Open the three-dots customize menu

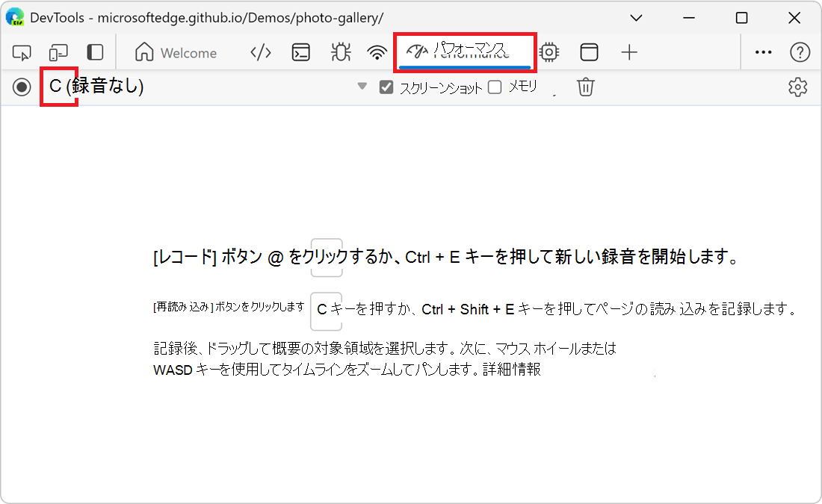click(x=763, y=52)
